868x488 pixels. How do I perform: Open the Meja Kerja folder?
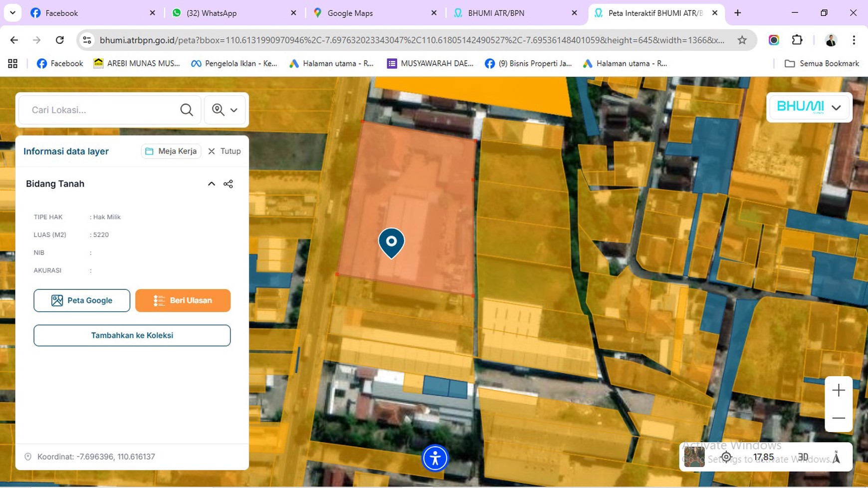[x=171, y=151]
